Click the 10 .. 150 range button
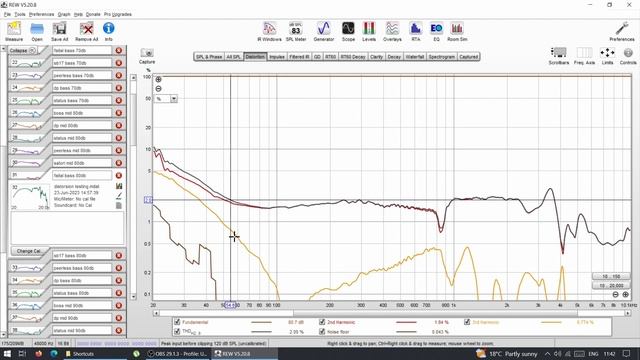The image size is (640, 360). (x=611, y=276)
